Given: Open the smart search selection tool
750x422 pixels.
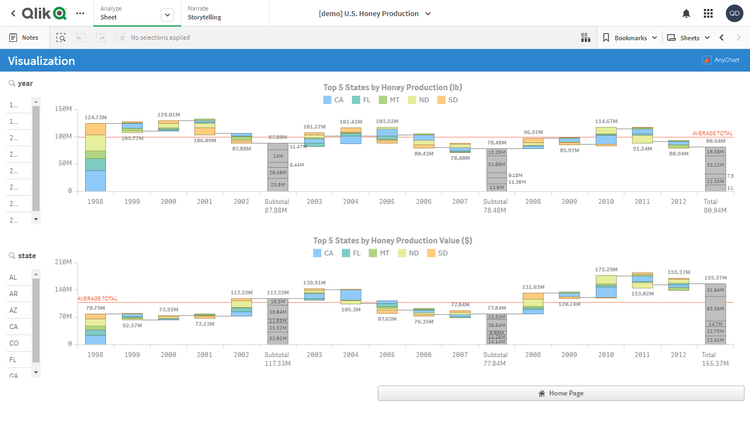Looking at the screenshot, I should (x=61, y=37).
